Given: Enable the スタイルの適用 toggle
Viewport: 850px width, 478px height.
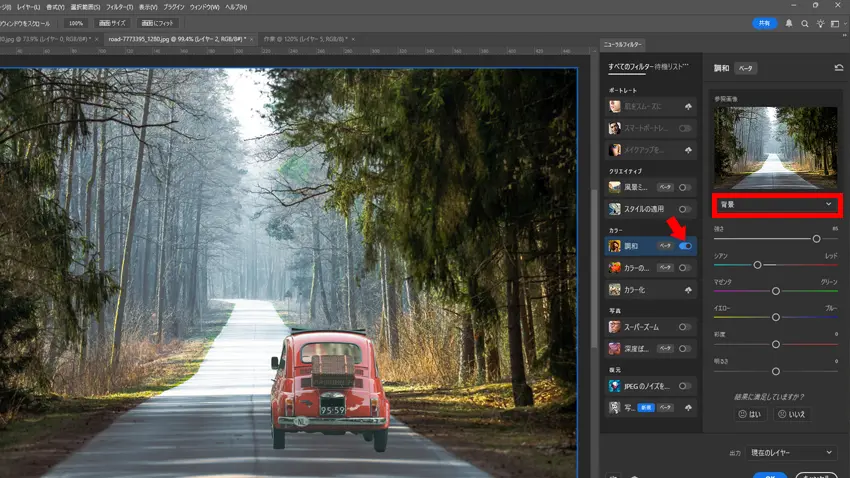Looking at the screenshot, I should pyautogui.click(x=685, y=210).
